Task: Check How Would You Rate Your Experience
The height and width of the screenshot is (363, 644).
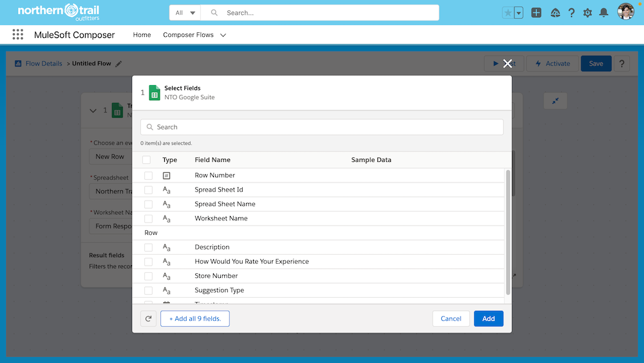Action: [148, 262]
